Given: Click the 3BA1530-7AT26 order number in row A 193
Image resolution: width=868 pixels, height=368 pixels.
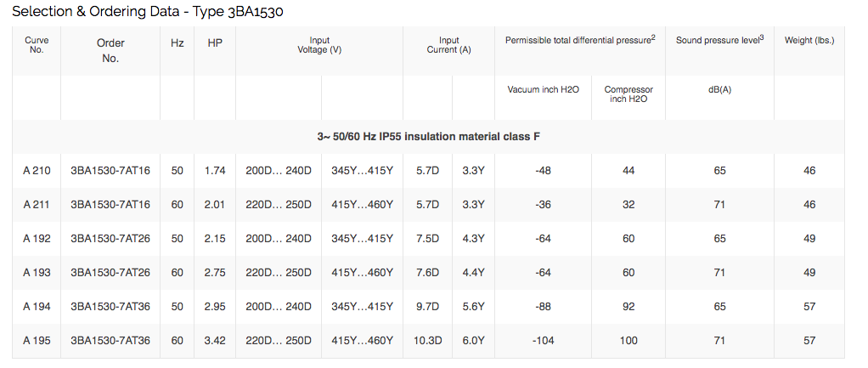Looking at the screenshot, I should [x=110, y=273].
